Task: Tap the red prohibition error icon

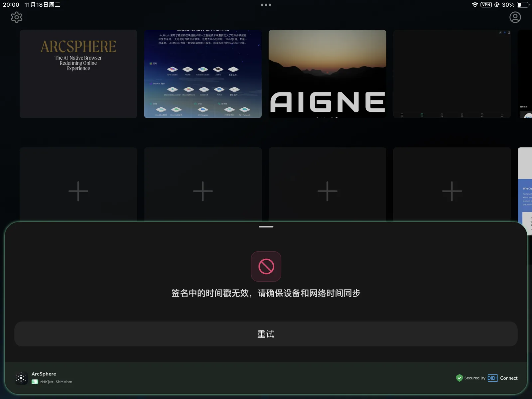Action: tap(266, 266)
